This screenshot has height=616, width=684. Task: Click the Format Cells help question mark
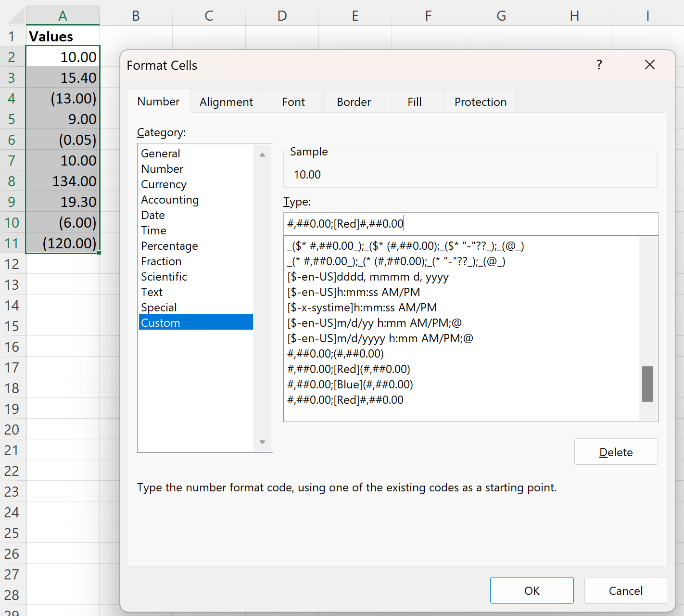[x=599, y=65]
